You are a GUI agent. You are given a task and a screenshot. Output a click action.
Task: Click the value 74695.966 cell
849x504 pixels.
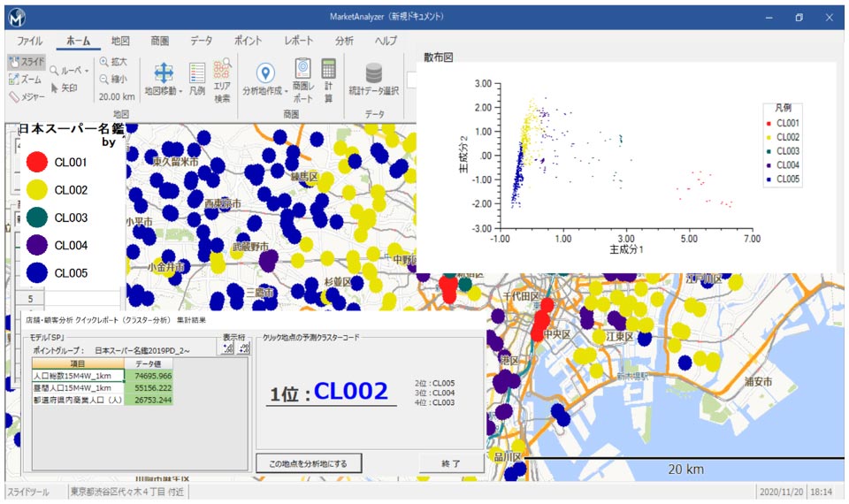pos(149,376)
